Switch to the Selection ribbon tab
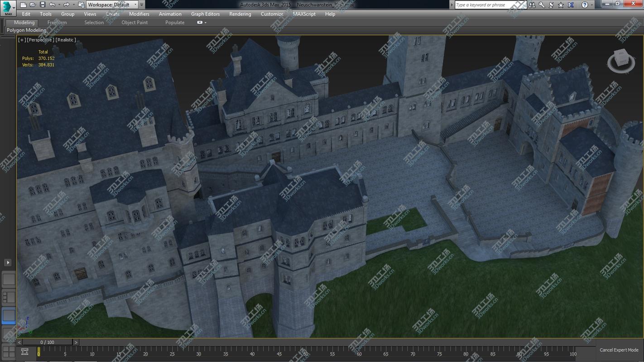Screen dimensions: 644x362 [x=94, y=23]
